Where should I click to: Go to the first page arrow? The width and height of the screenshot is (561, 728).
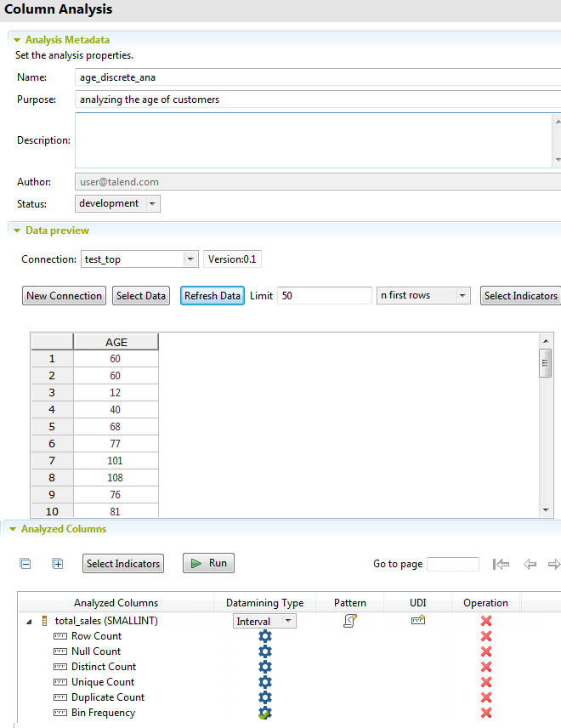click(x=501, y=564)
